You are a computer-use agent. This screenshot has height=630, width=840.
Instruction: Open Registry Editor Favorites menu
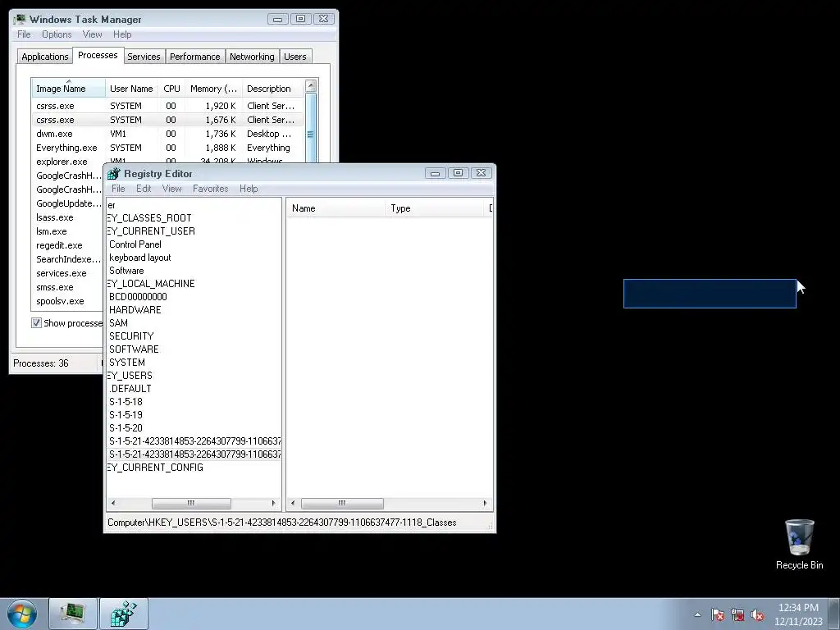(x=210, y=189)
